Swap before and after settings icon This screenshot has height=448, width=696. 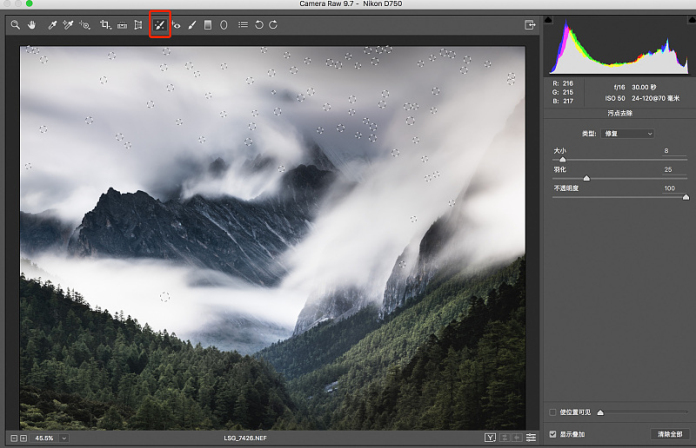505,438
